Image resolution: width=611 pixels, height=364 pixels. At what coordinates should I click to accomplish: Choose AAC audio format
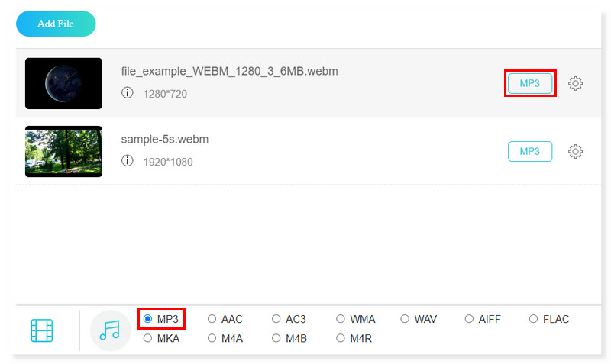pyautogui.click(x=212, y=319)
